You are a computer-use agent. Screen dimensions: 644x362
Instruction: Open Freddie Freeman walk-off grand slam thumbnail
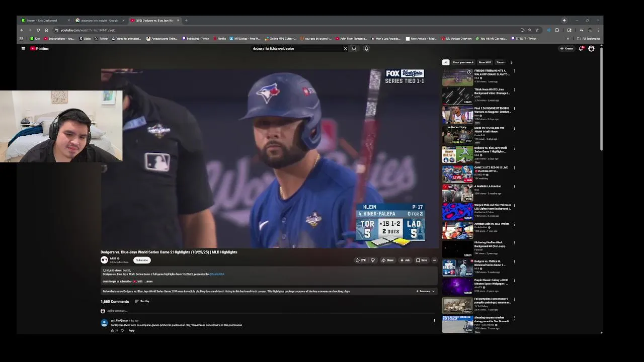457,77
